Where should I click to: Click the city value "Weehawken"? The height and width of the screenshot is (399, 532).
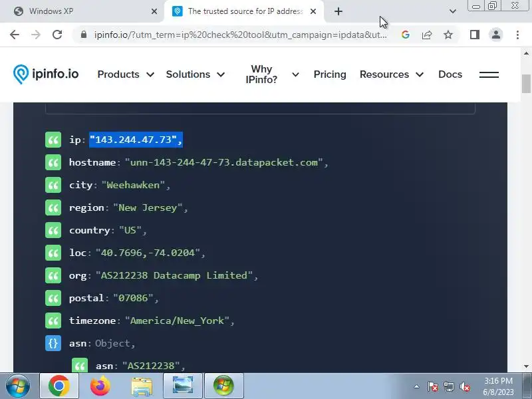133,186
